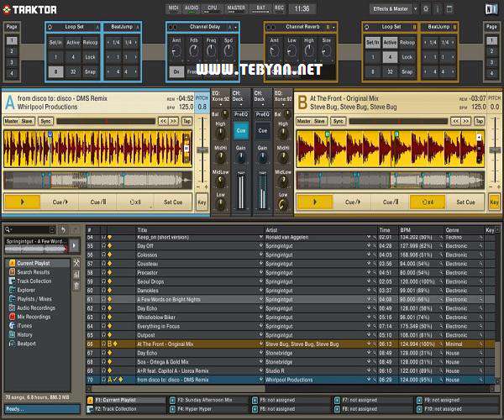Select page 3 in right Page panel
The height and width of the screenshot is (420, 504).
(x=491, y=62)
